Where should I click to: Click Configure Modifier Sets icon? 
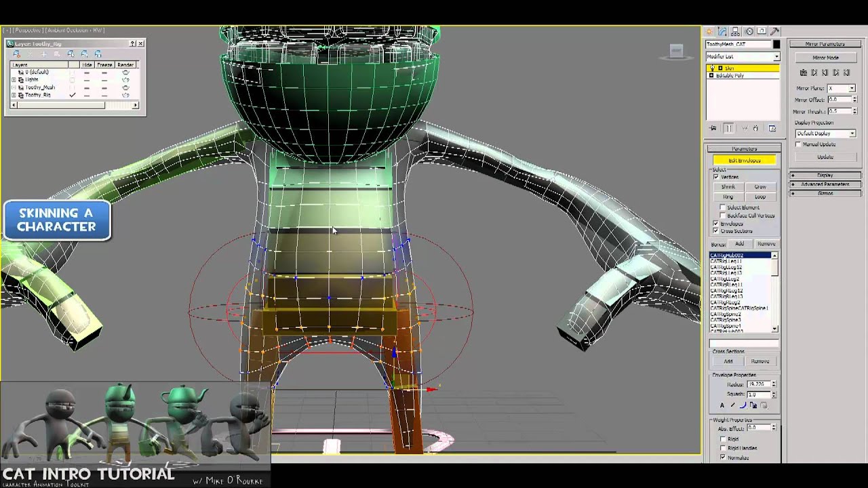(x=772, y=128)
